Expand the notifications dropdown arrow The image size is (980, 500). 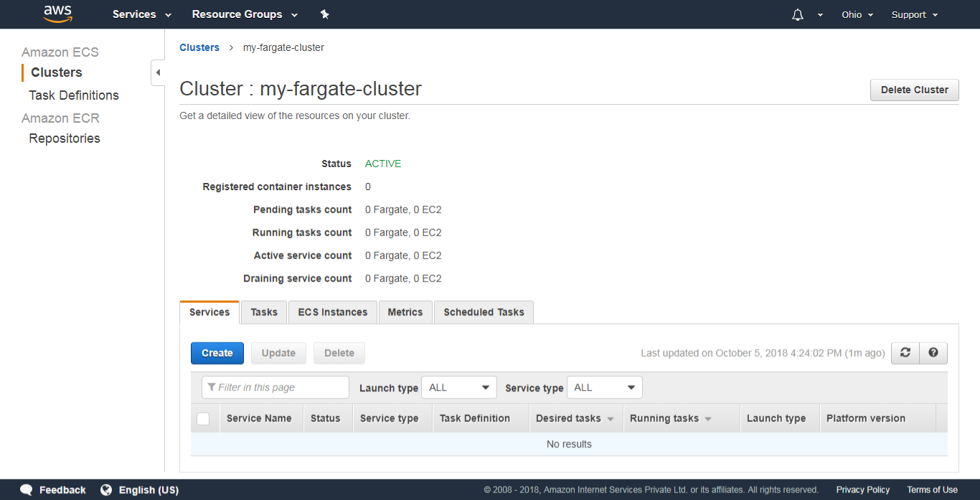point(820,15)
